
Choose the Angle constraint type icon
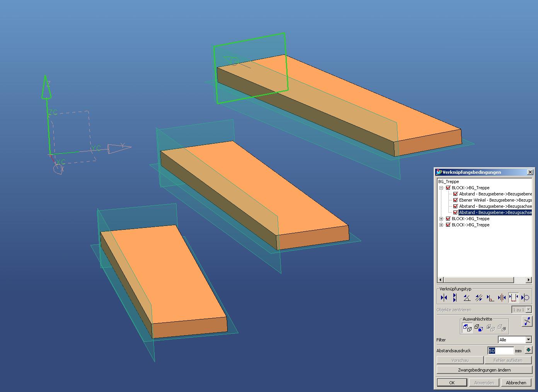pyautogui.click(x=467, y=297)
